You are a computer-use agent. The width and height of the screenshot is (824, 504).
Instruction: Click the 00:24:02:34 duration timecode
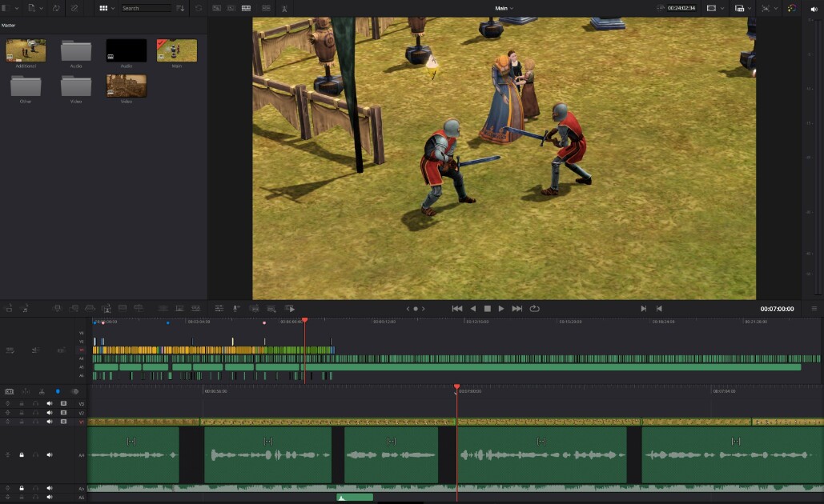point(681,8)
